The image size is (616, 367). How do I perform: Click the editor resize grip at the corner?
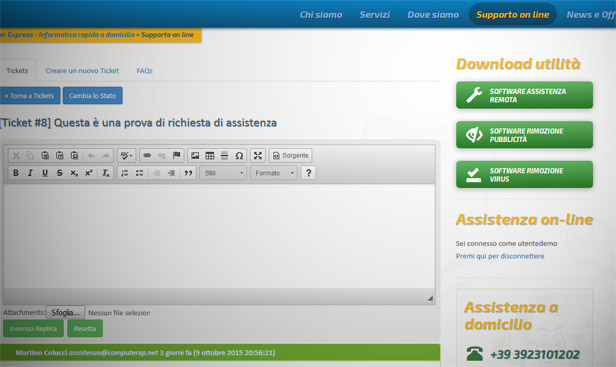(x=430, y=298)
